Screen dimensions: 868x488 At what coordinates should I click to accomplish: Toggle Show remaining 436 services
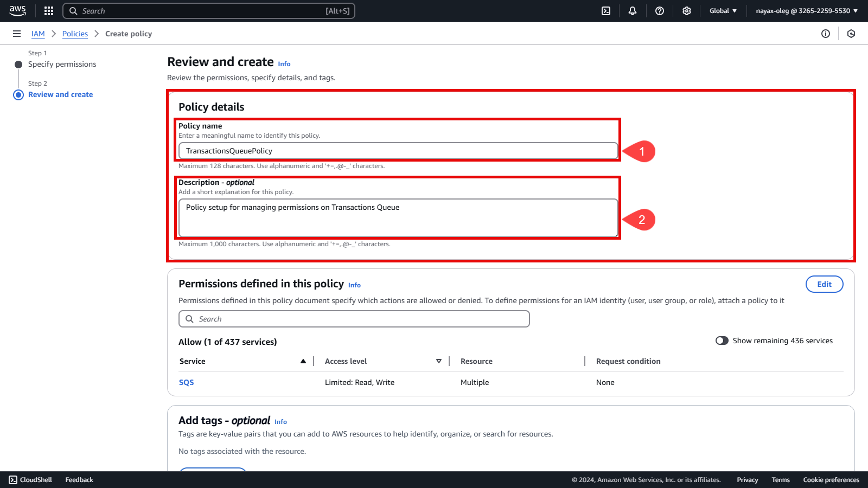coord(722,341)
